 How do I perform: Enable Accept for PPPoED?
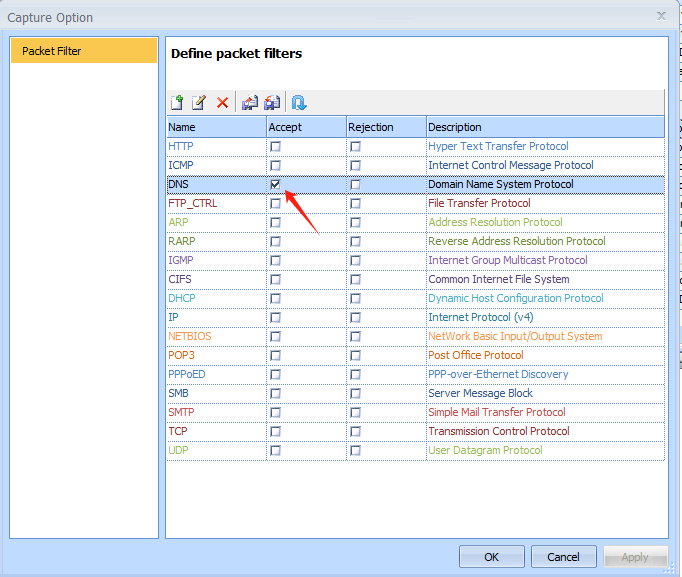point(275,374)
